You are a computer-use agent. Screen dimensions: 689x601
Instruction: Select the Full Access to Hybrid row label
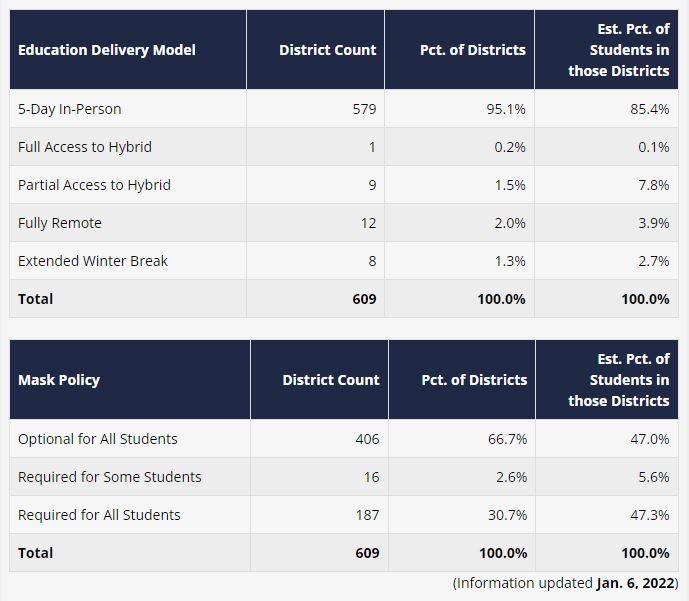[85, 147]
